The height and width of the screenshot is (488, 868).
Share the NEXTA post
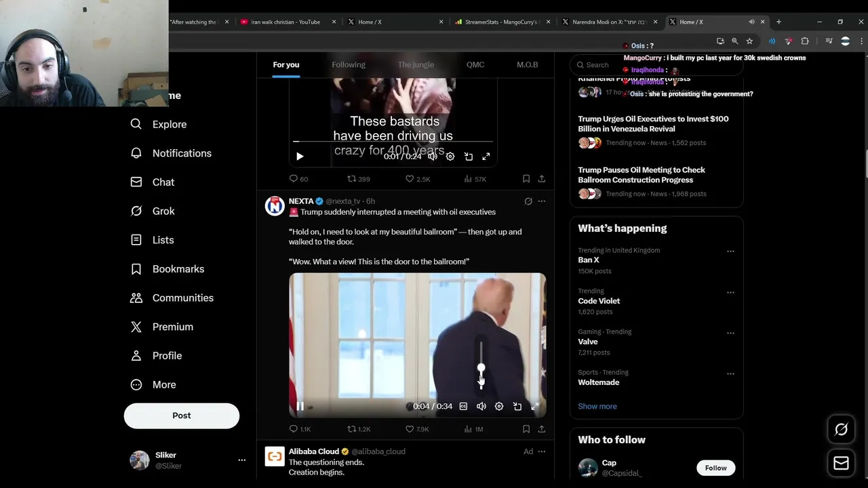tap(541, 429)
